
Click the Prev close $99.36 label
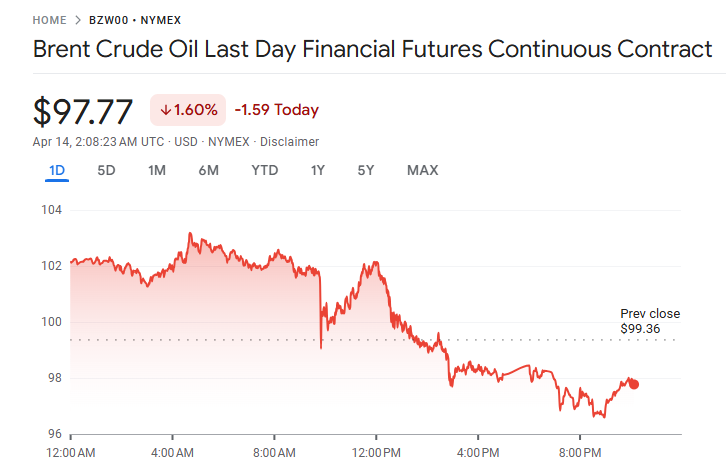pos(650,321)
